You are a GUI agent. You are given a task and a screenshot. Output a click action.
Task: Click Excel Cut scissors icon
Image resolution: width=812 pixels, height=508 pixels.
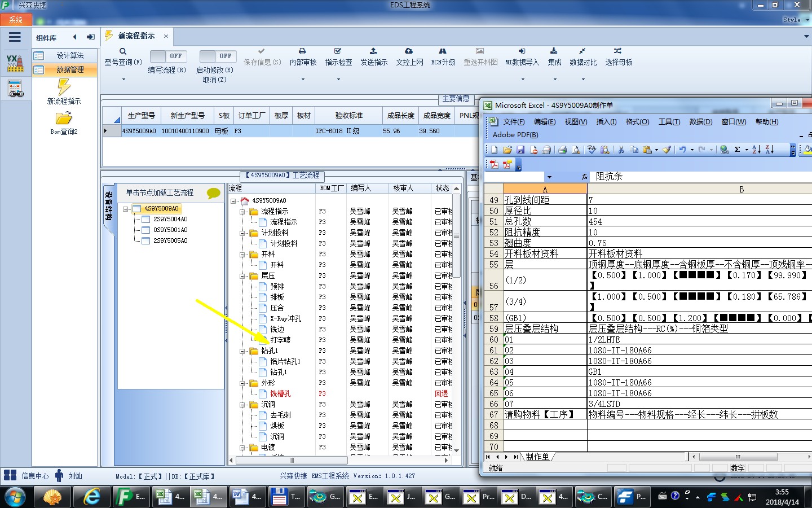click(621, 150)
